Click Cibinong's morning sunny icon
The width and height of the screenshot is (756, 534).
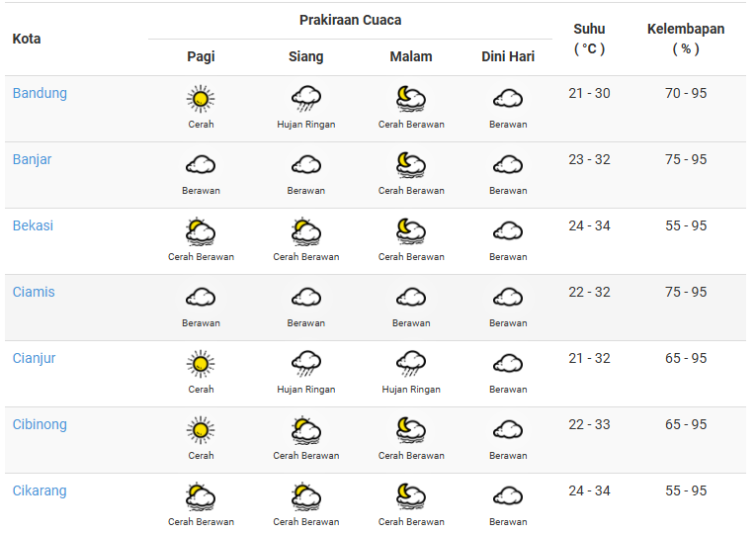[x=201, y=429]
